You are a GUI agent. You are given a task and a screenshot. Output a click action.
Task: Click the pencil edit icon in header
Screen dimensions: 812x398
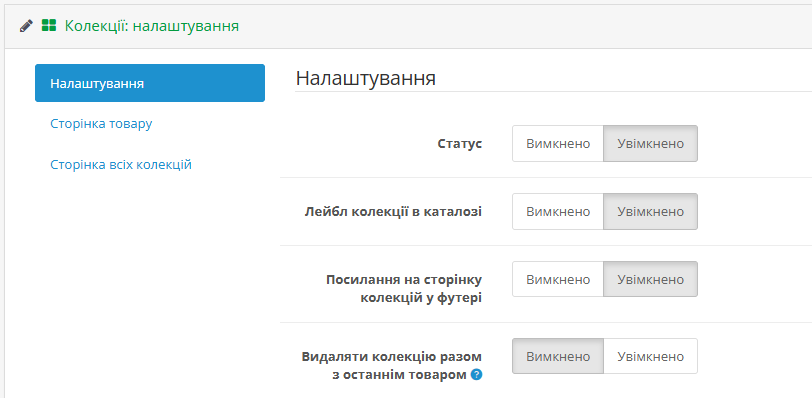tap(26, 25)
